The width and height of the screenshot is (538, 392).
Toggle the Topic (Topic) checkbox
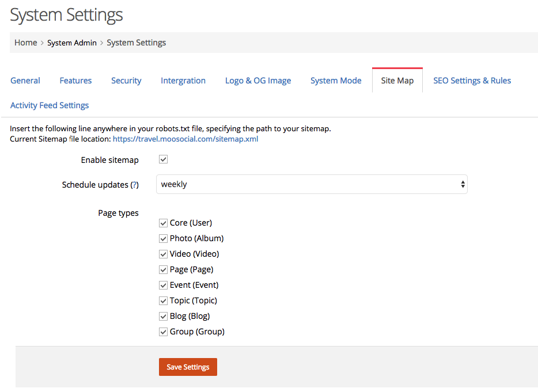(x=164, y=301)
